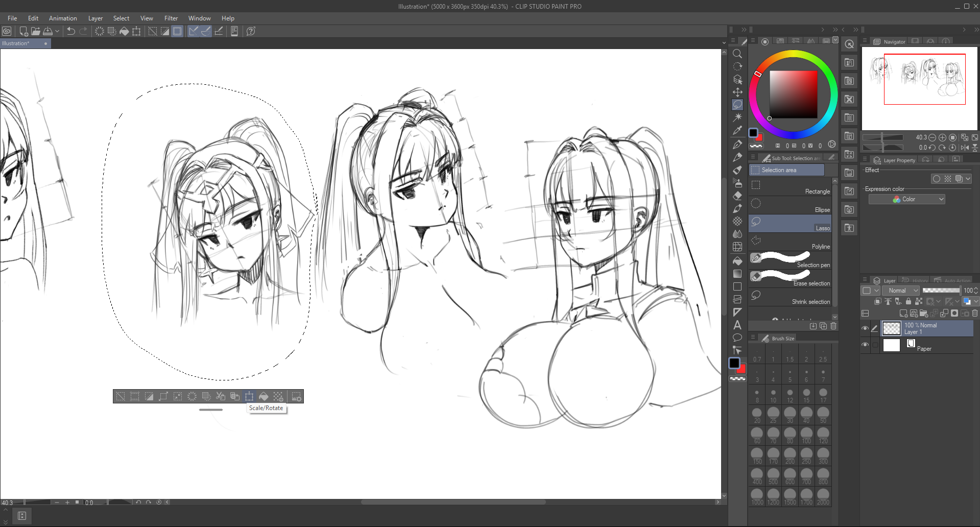Click the Open file folder icon
980x527 pixels.
(36, 31)
